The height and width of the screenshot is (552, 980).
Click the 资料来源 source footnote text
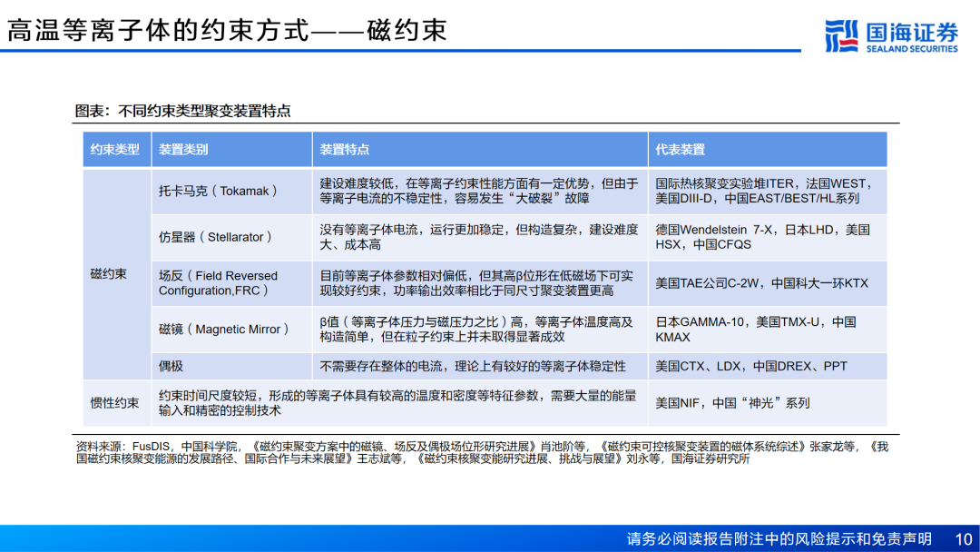(482, 453)
